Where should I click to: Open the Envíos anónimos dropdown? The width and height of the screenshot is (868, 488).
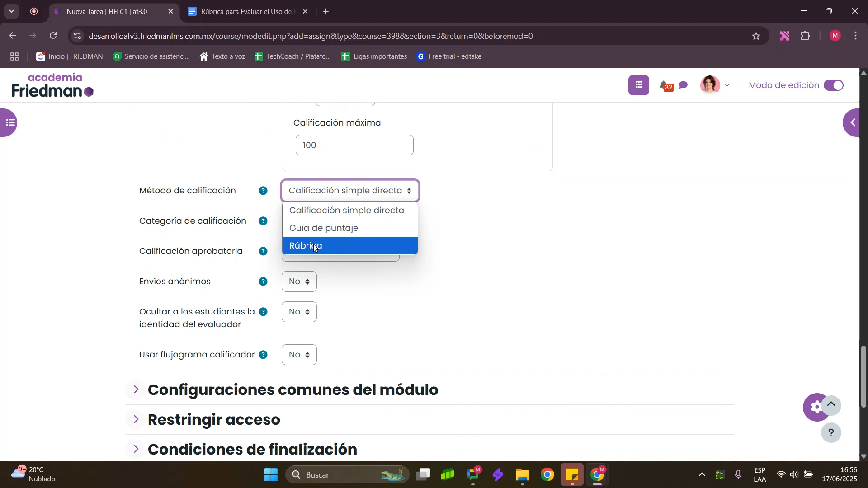[x=299, y=282]
